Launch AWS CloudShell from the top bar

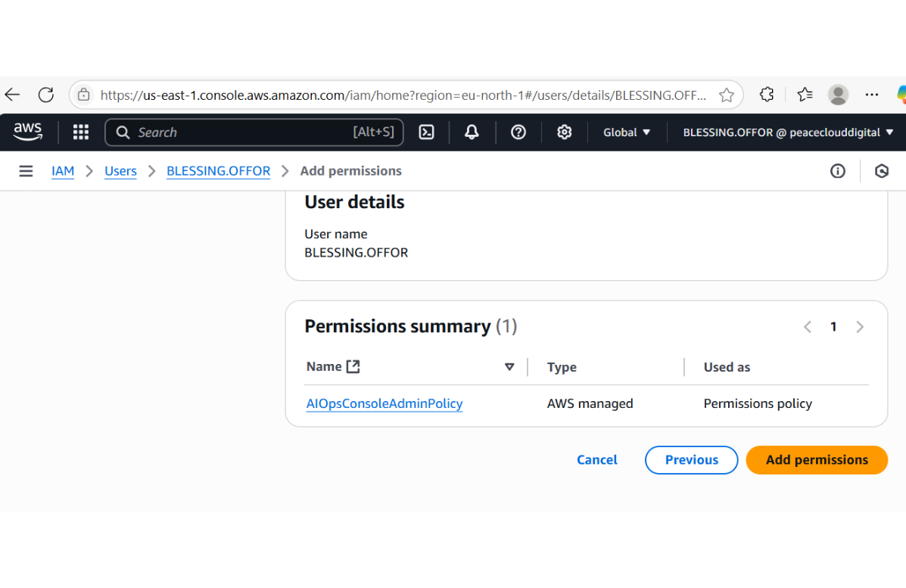(426, 132)
